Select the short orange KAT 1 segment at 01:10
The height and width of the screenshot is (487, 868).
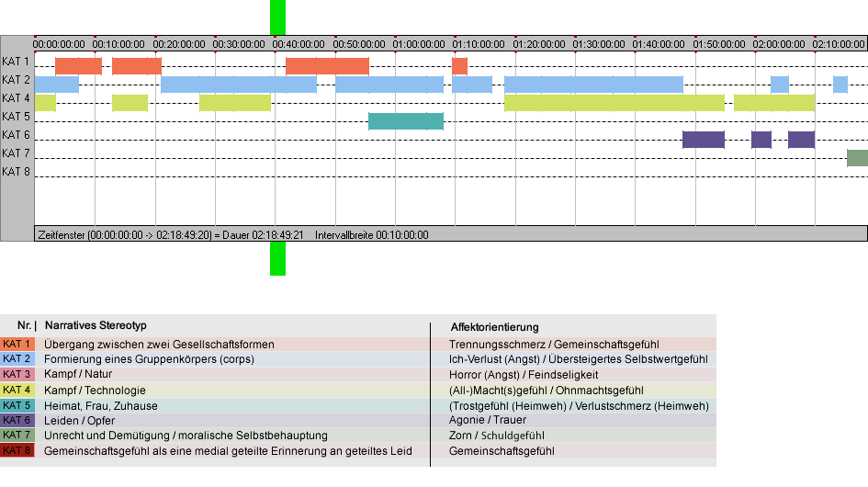coord(459,66)
